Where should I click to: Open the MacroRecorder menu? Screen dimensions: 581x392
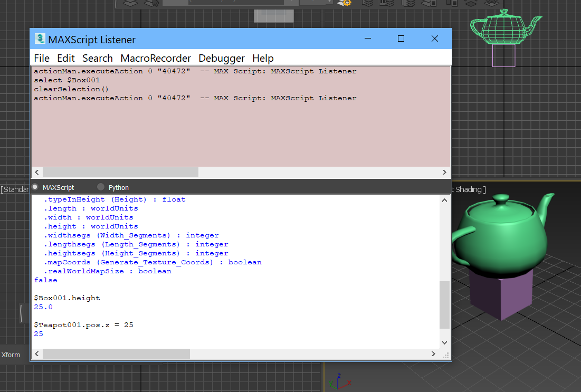[x=156, y=58]
